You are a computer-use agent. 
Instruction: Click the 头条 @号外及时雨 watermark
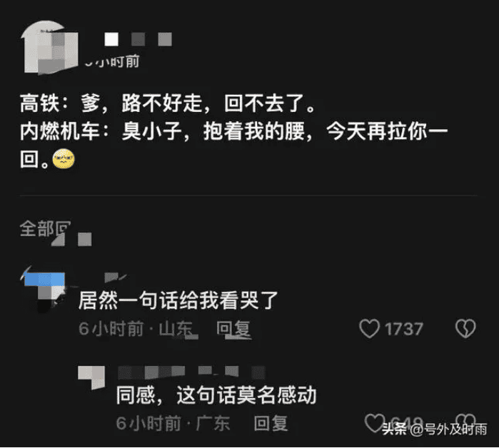tap(434, 429)
